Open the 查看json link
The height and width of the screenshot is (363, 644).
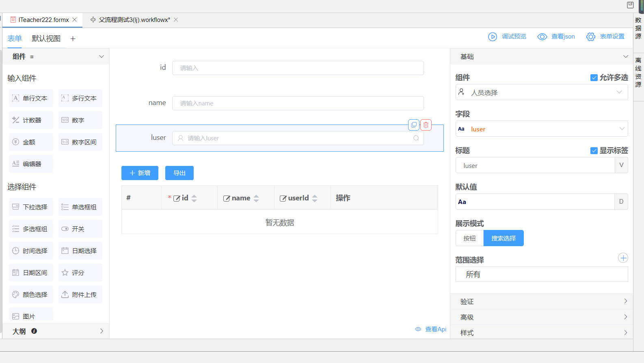pos(556,37)
